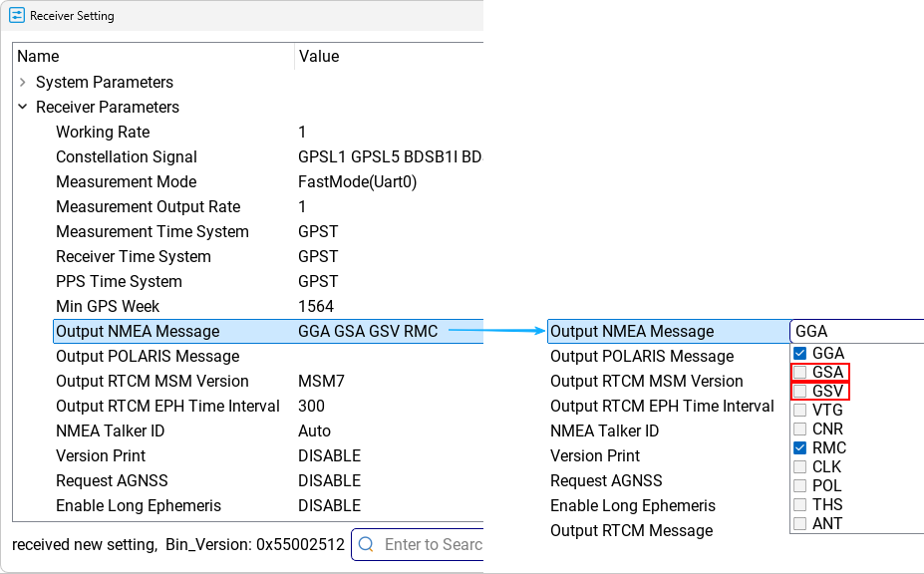Click the Receiver Setting window icon

(x=17, y=16)
